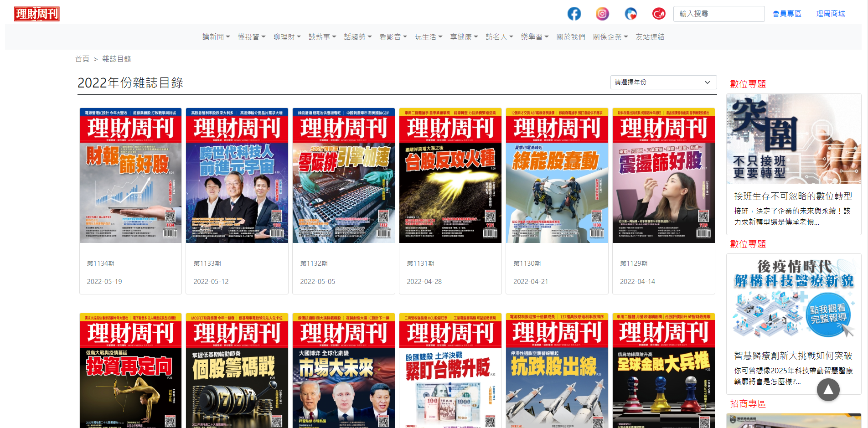
Task: Open the 財報篩好股 issue 1134 cover
Action: (130, 175)
